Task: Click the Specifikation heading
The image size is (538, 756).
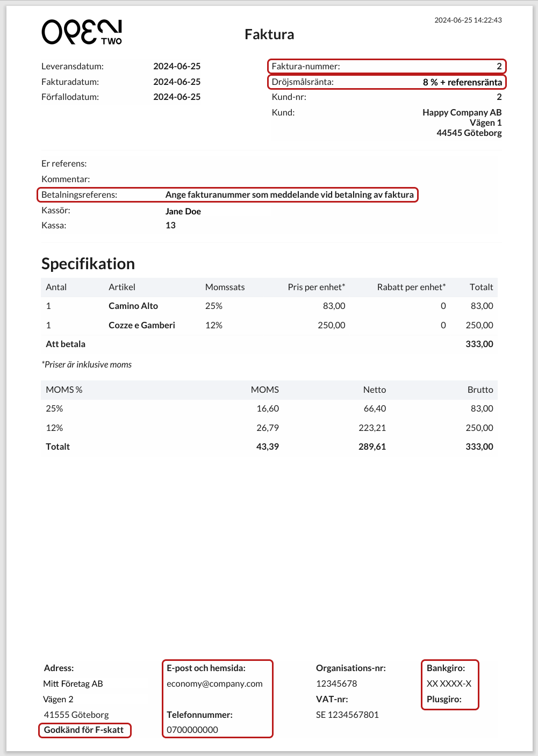Action: [88, 264]
